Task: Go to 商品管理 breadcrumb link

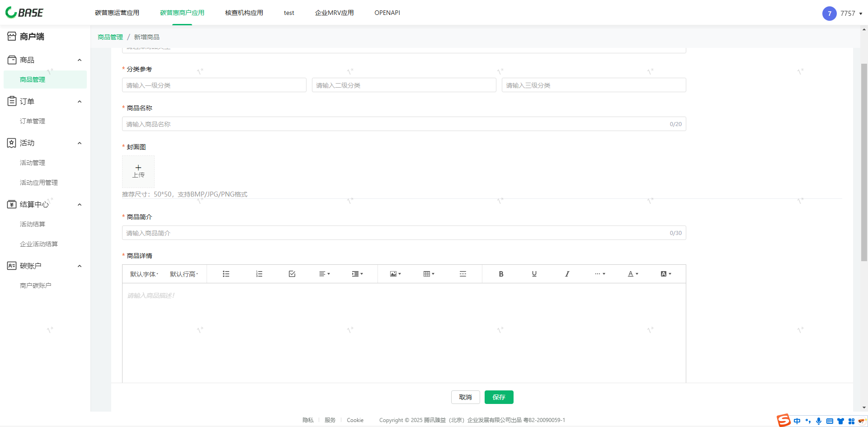Action: (x=110, y=37)
